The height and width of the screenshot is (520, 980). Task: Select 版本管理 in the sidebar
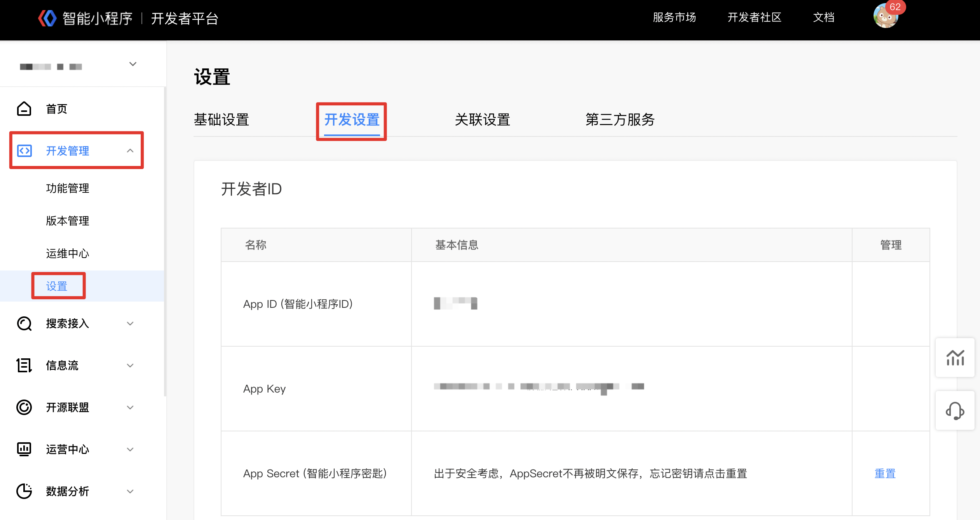click(68, 221)
